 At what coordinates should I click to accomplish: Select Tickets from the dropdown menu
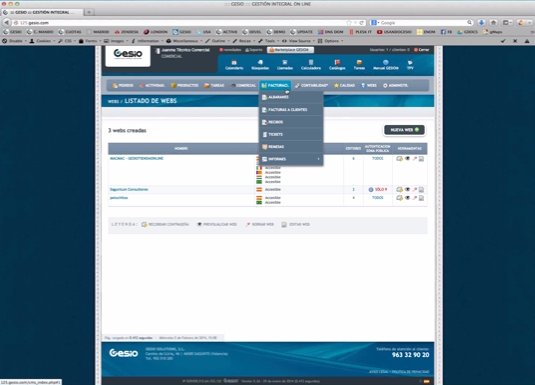point(291,134)
